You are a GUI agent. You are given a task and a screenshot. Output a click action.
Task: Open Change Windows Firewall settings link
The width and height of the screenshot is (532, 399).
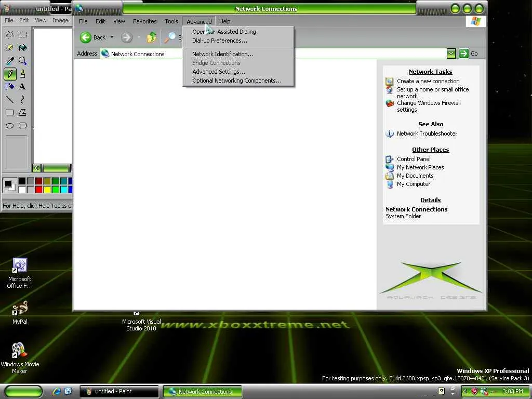[429, 106]
